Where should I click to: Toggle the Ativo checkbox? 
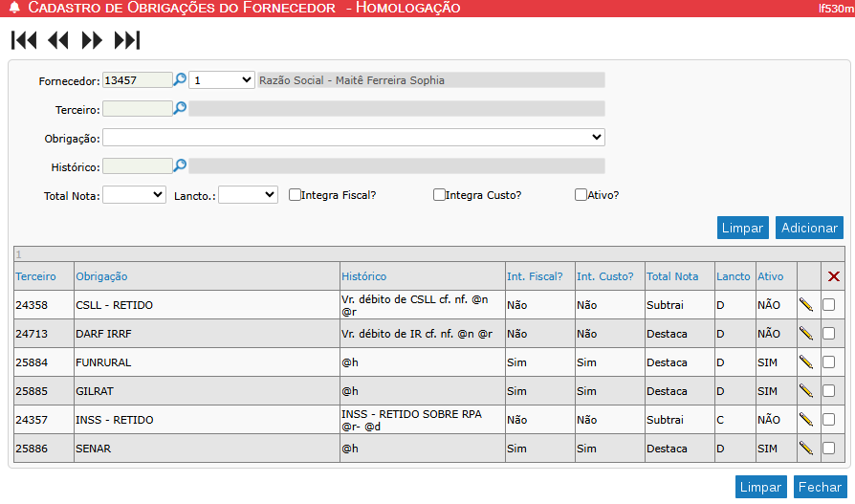(581, 195)
